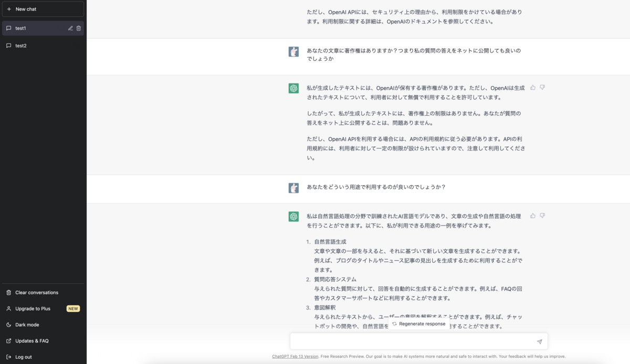
Task: Start a New chat
Action: click(x=43, y=9)
